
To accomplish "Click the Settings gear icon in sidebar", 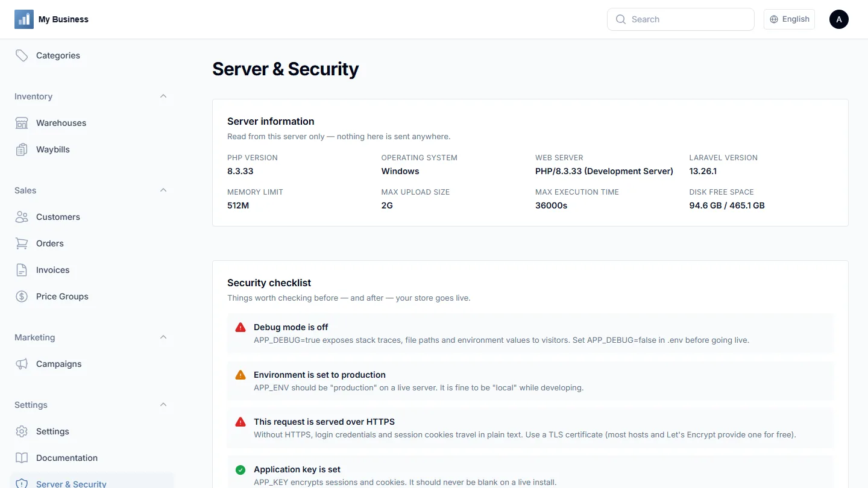I will tap(22, 431).
